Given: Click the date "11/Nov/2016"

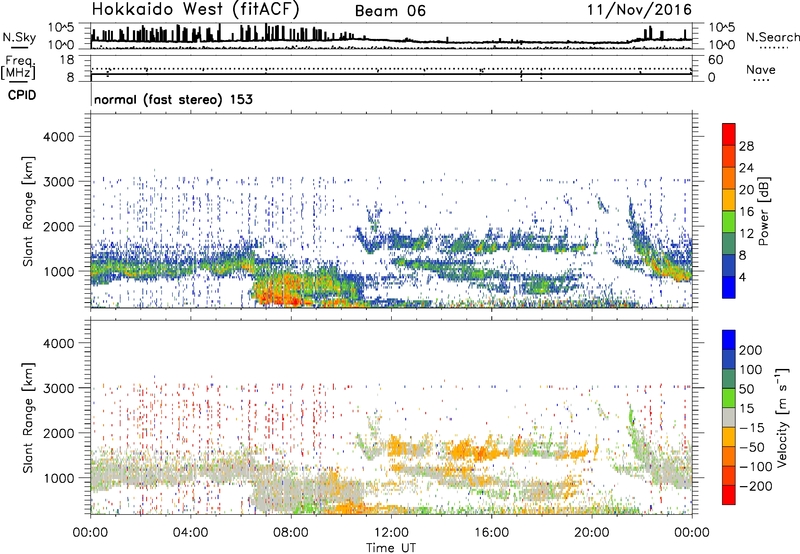Looking at the screenshot, I should pyautogui.click(x=639, y=10).
